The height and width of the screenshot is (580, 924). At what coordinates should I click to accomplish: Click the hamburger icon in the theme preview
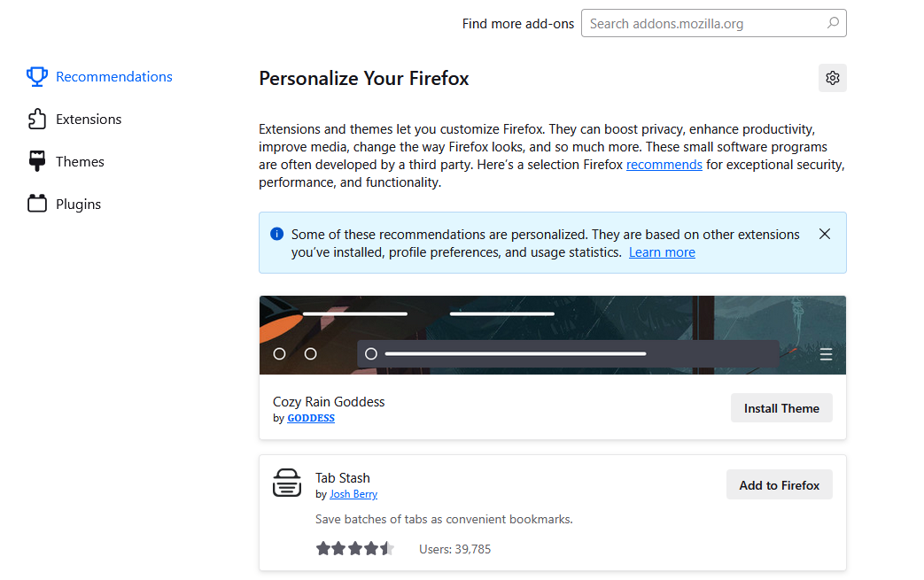click(x=826, y=355)
